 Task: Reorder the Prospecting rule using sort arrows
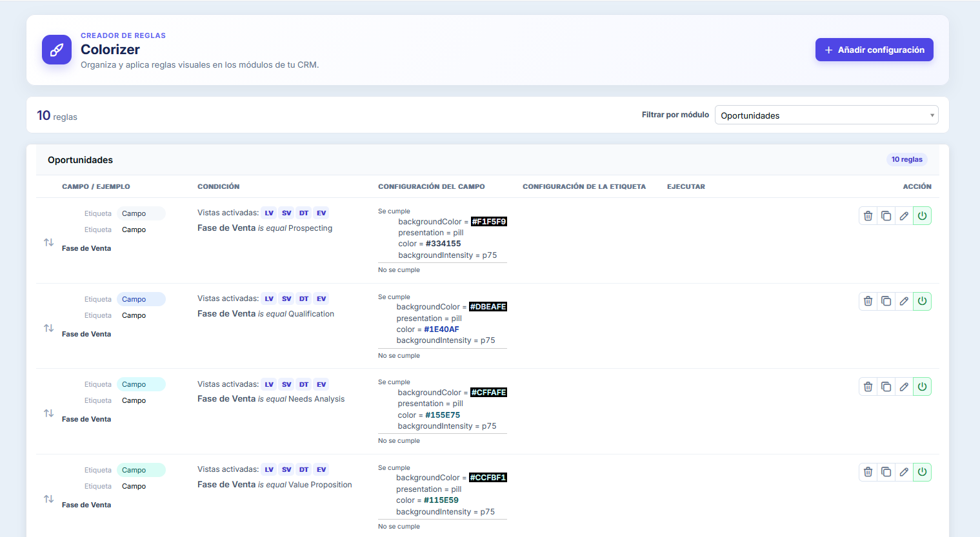coord(48,242)
